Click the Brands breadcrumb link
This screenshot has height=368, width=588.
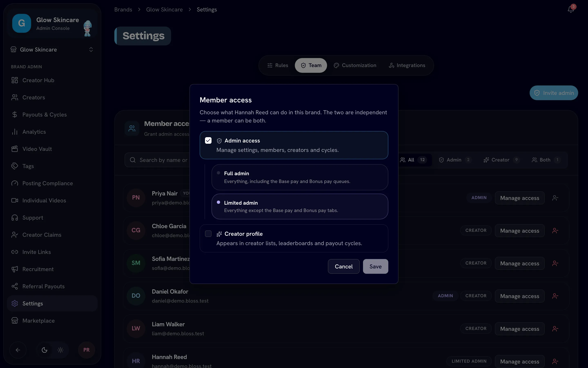(123, 9)
